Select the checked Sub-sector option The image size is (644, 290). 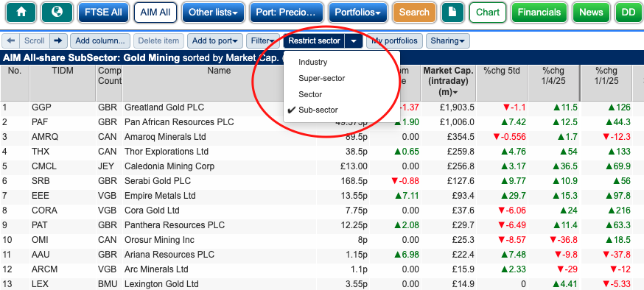tap(318, 110)
